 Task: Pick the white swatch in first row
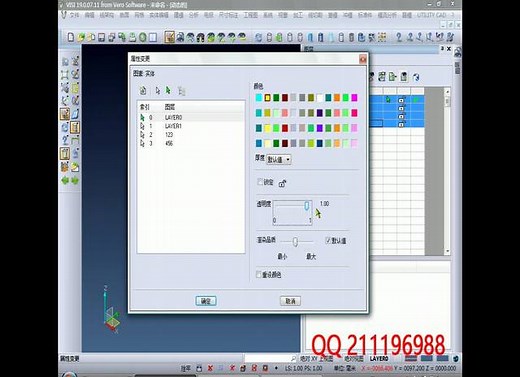point(319,98)
